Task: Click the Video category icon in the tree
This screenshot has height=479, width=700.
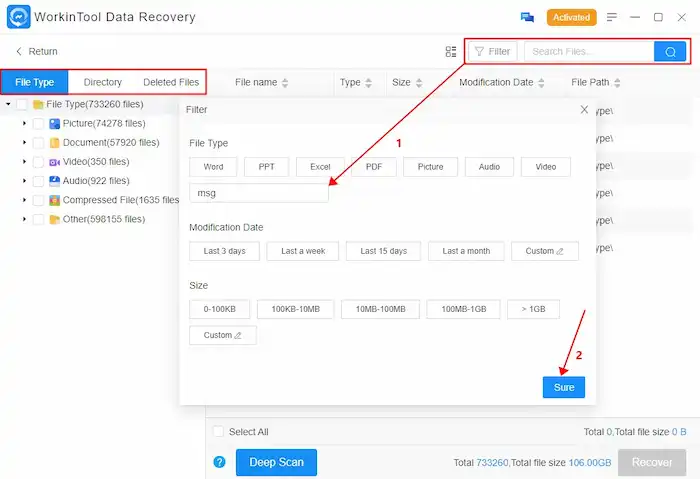Action: [x=54, y=162]
